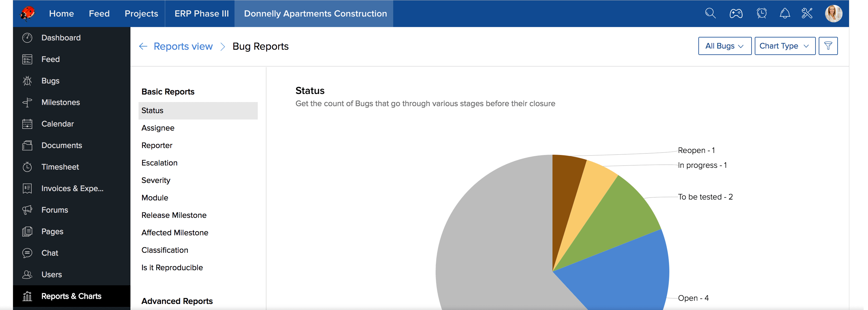
Task: Click the Documents folder icon
Action: [27, 145]
